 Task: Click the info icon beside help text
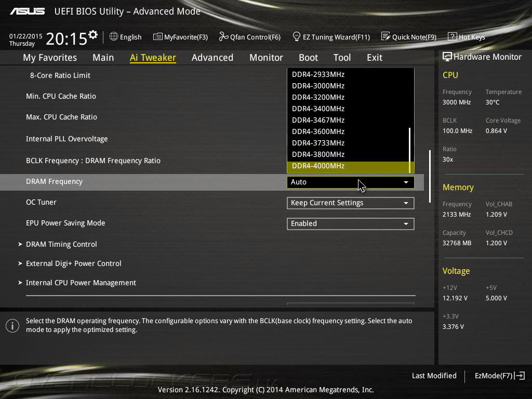(x=12, y=326)
